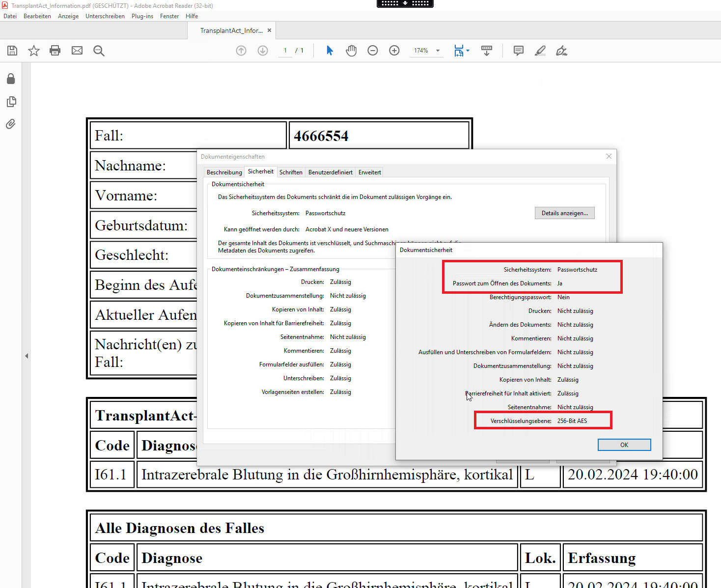Screen dimensions: 721x588
Task: Confirm Dokumentsicherheit dialog with OK
Action: coord(624,445)
